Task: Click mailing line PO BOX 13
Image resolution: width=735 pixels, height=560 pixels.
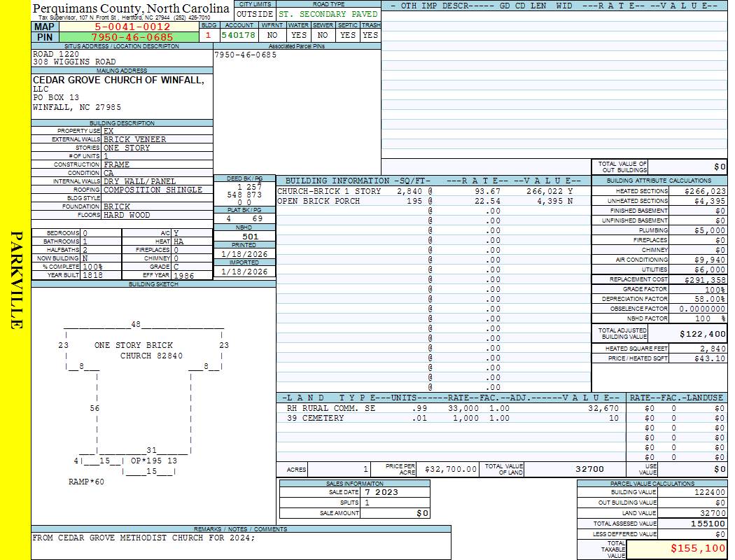Action: pos(56,97)
